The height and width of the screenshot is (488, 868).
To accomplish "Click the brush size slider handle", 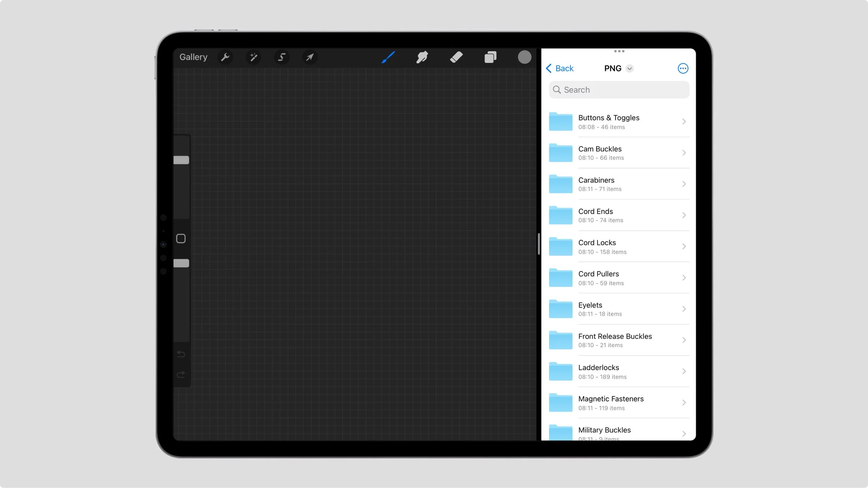I will tap(181, 160).
